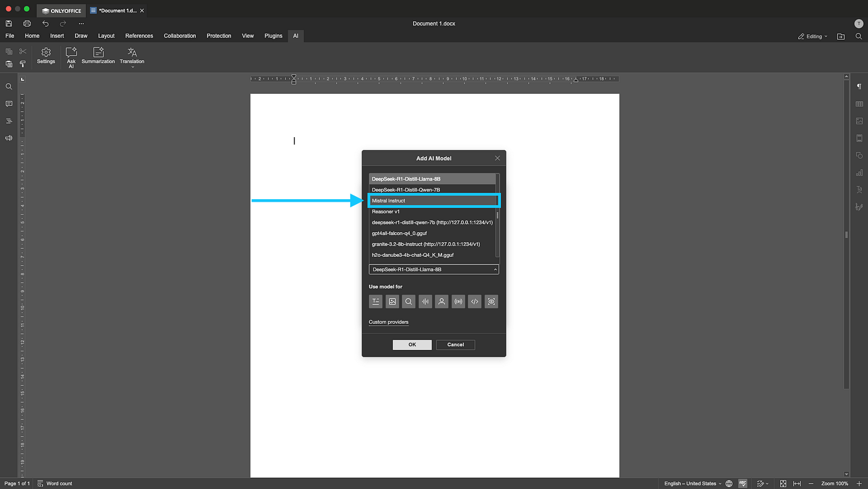Viewport: 868px width, 489px height.
Task: Click the document vertical scrollbar thumb
Action: click(846, 234)
